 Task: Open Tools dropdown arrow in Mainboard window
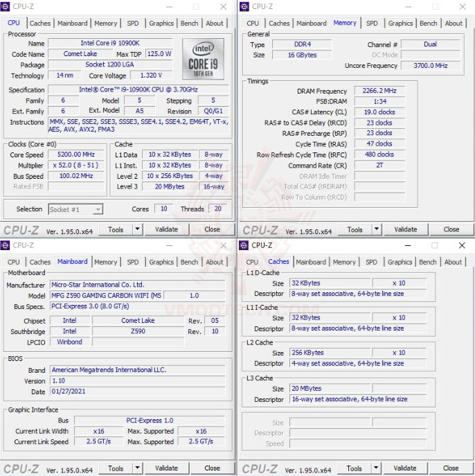(x=137, y=468)
